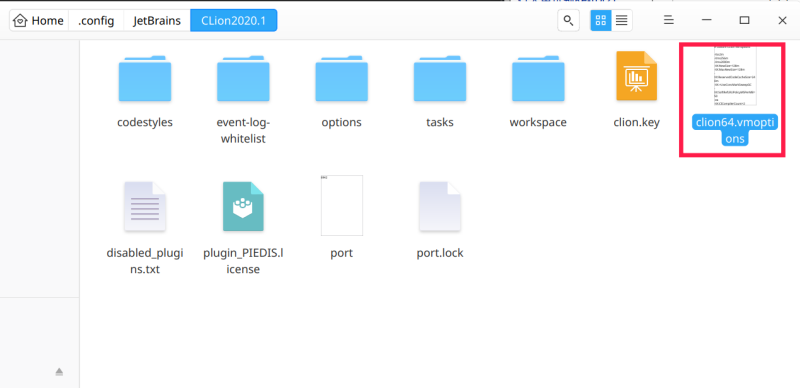Go to Home in the breadcrumb
This screenshot has width=800, height=388.
tap(38, 20)
